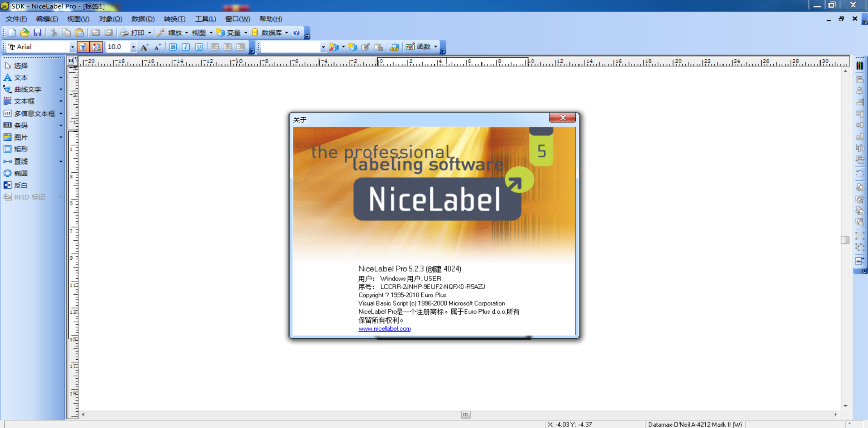Paste from clipboard
The height and width of the screenshot is (428, 868).
79,33
